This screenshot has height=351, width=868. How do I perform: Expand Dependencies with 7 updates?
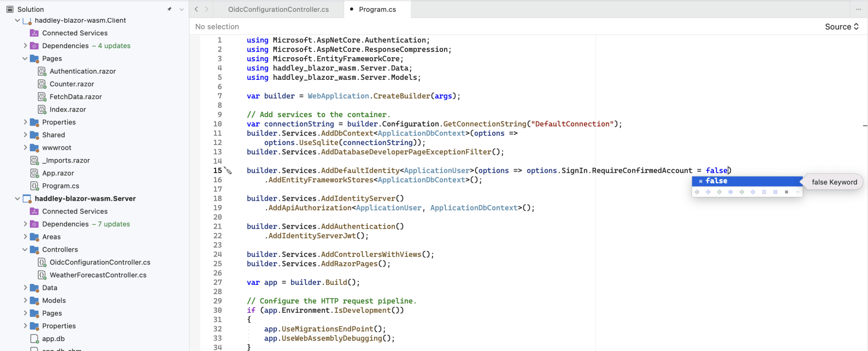pos(26,224)
